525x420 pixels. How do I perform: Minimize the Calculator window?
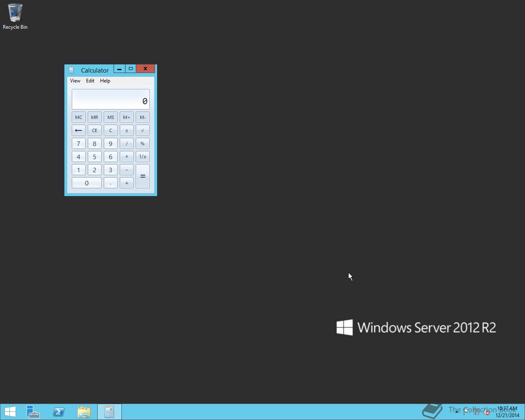[x=119, y=69]
